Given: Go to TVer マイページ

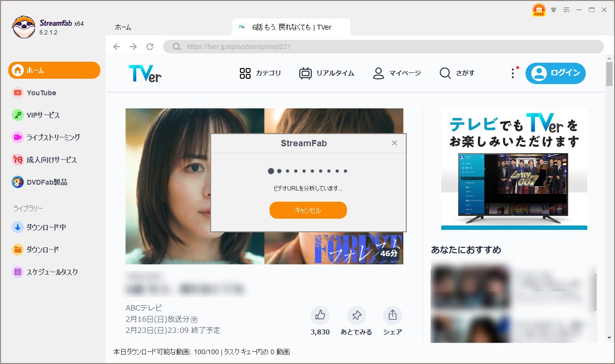Looking at the screenshot, I should (397, 73).
